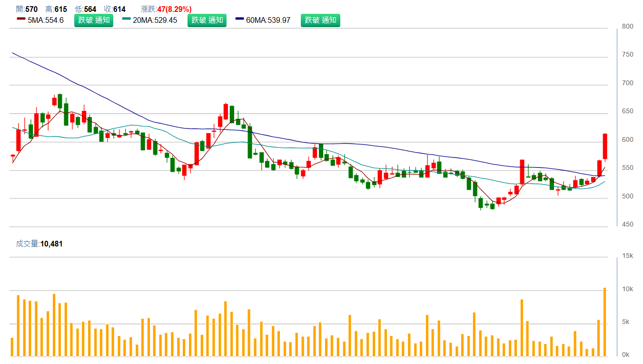The height and width of the screenshot is (364, 643).
Task: Click the 20MA 跌破 通知 button
Action: [207, 20]
